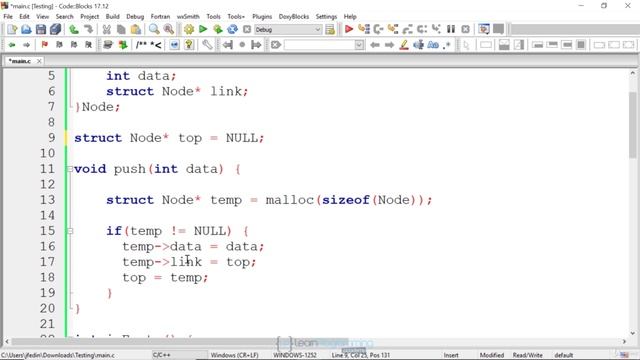Jump back with the green left arrow
Viewport: 640px width, 360px height.
tap(12, 45)
